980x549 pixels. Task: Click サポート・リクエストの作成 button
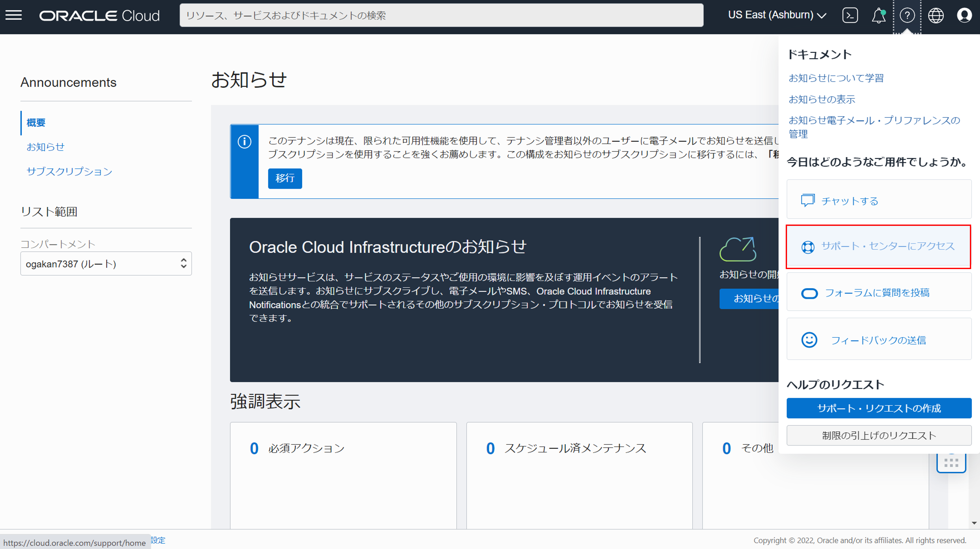click(x=879, y=408)
